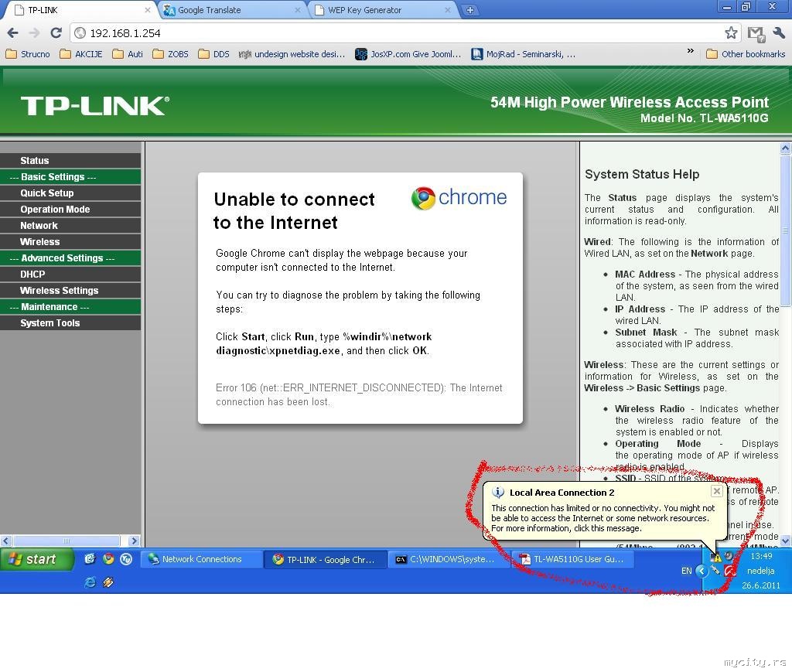Go forward with the browser arrow
The width and height of the screenshot is (792, 672).
(34, 32)
